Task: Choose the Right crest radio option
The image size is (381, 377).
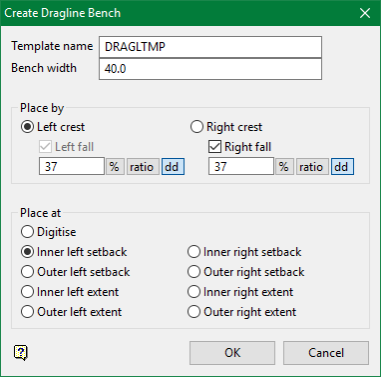Action: [197, 127]
